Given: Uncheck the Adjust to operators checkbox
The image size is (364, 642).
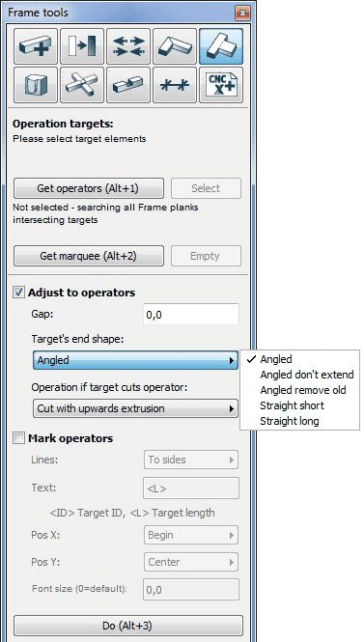Looking at the screenshot, I should pyautogui.click(x=19, y=293).
